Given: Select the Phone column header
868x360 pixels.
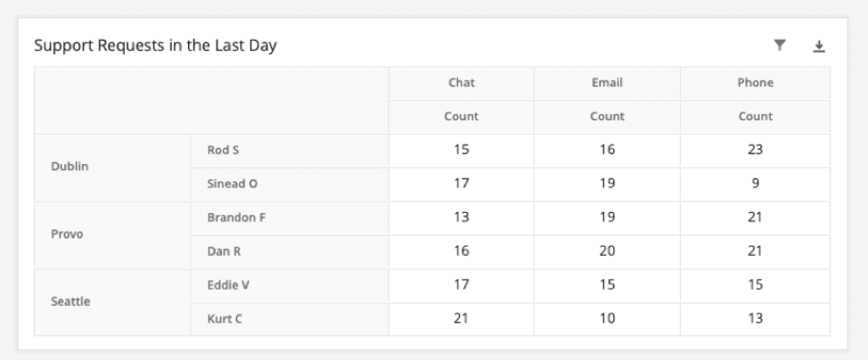Looking at the screenshot, I should tap(755, 83).
